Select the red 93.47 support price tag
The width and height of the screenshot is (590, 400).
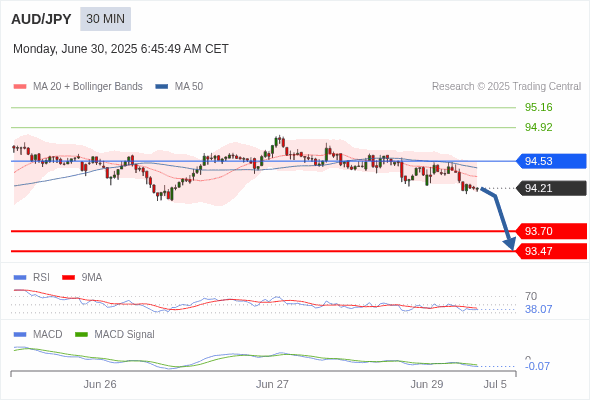pyautogui.click(x=551, y=251)
